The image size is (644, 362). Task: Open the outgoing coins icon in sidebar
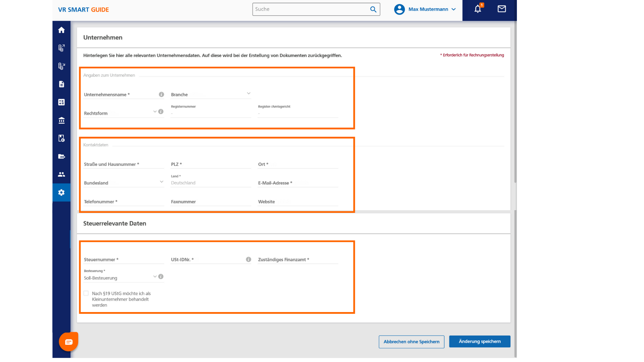pos(61,48)
